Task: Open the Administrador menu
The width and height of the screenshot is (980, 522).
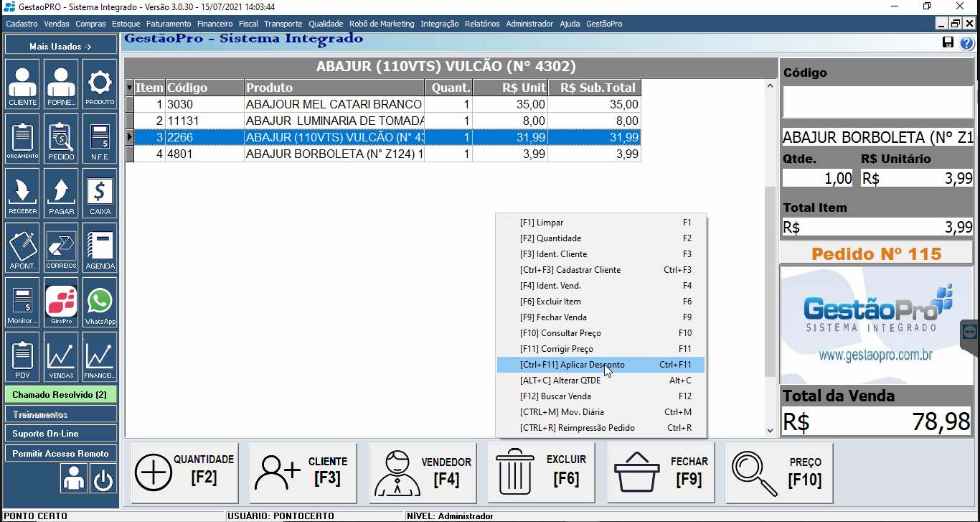Action: [x=529, y=24]
